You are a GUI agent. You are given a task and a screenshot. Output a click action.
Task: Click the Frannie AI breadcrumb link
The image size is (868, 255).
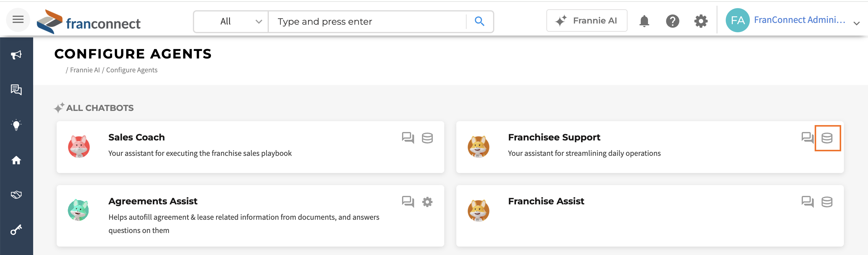pos(85,70)
